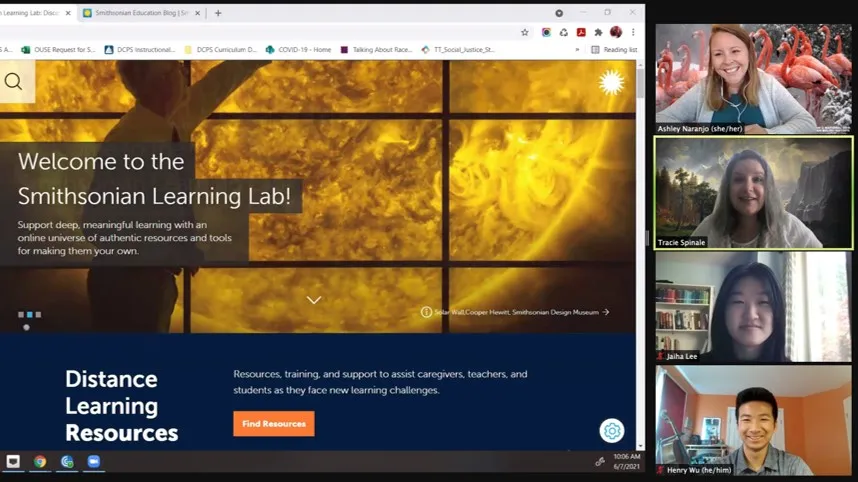Select Tracie Spinale's video tile
This screenshot has height=482, width=858.
click(x=753, y=193)
